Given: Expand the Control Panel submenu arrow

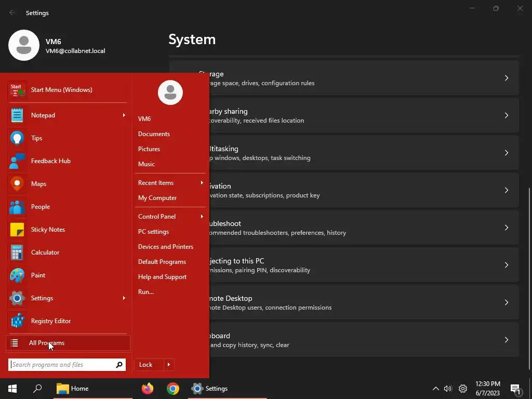Looking at the screenshot, I should [202, 217].
